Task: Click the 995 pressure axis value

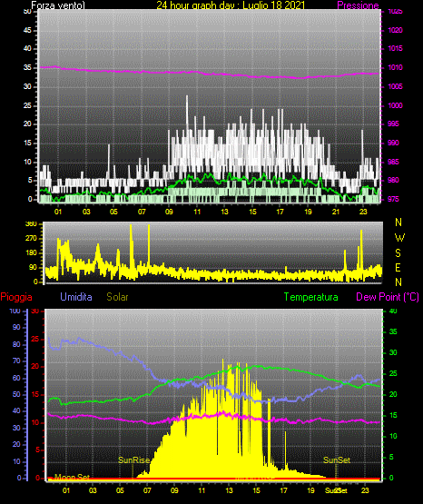Action: point(394,124)
